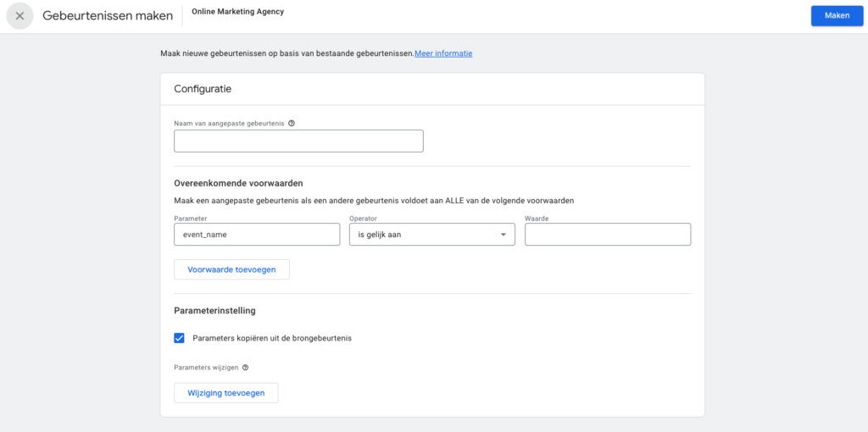Click the Wijziging toevoegen button

coord(225,393)
